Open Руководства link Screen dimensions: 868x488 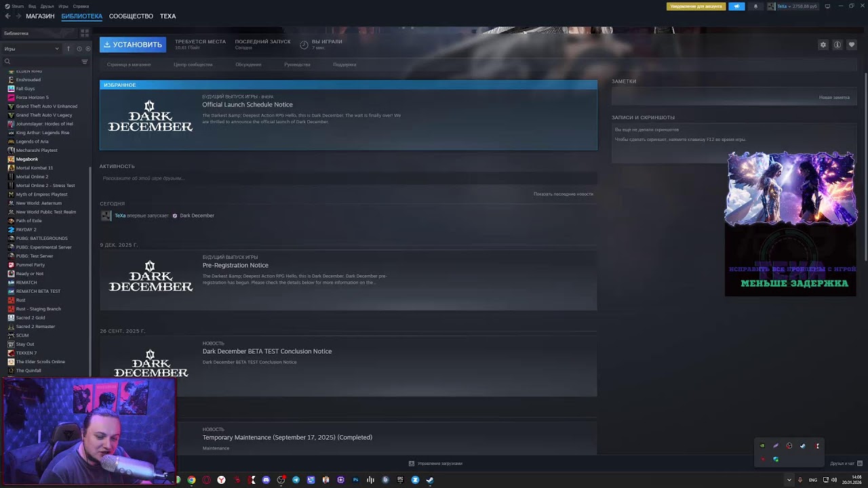point(297,64)
